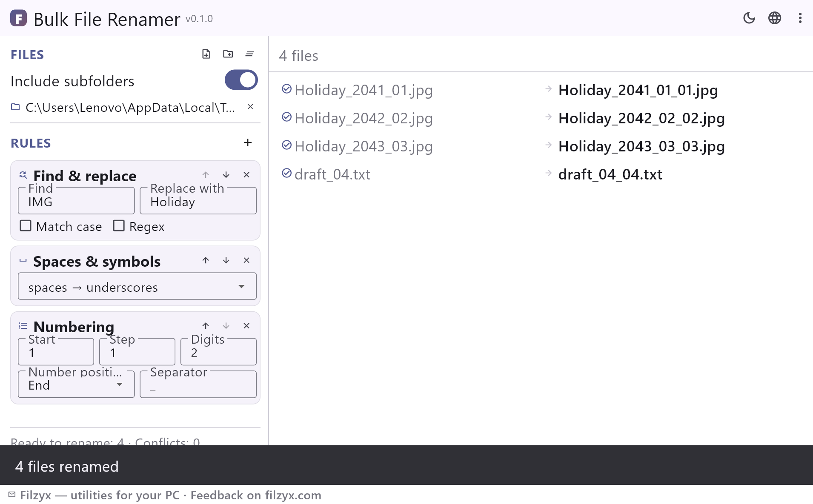Remove the C:\Users\Lenovo folder path
This screenshot has height=504, width=813.
250,107
